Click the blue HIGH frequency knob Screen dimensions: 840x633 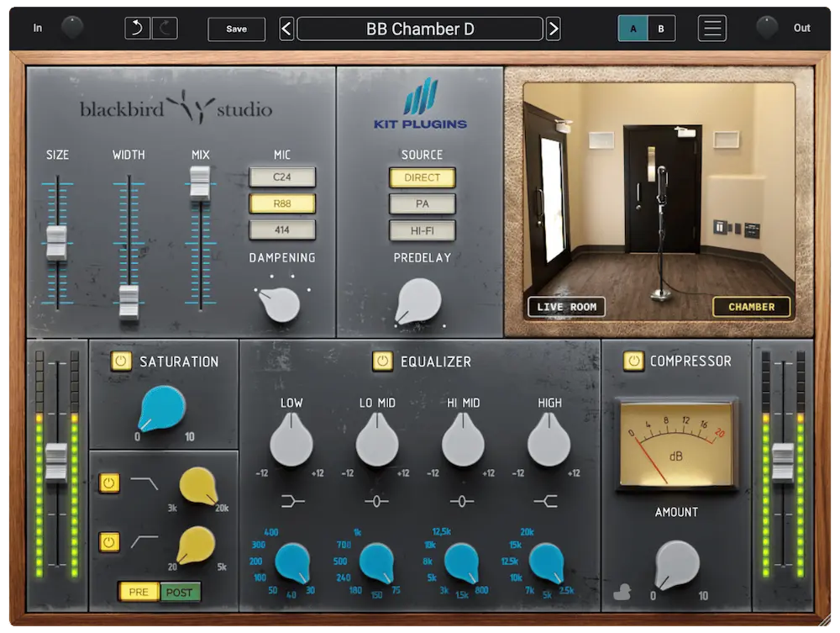[x=547, y=562]
